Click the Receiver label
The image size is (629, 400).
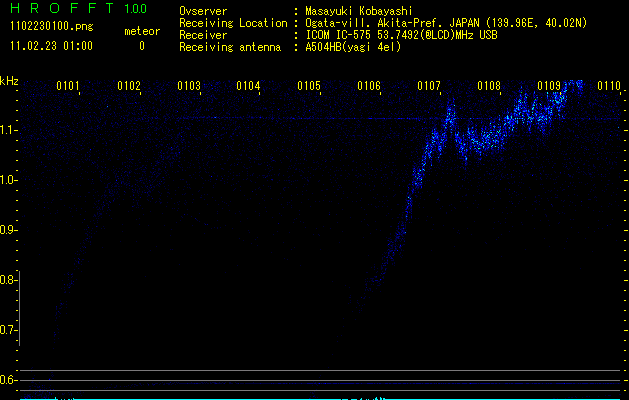pos(203,35)
